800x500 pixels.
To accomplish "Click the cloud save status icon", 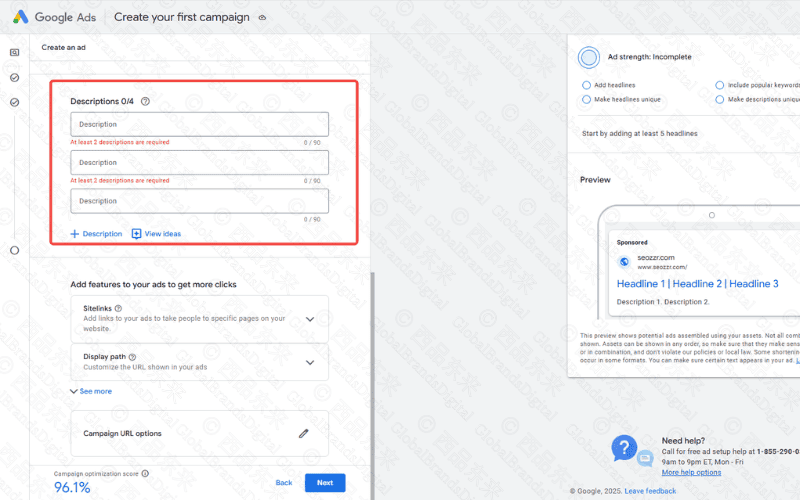I will click(x=262, y=18).
